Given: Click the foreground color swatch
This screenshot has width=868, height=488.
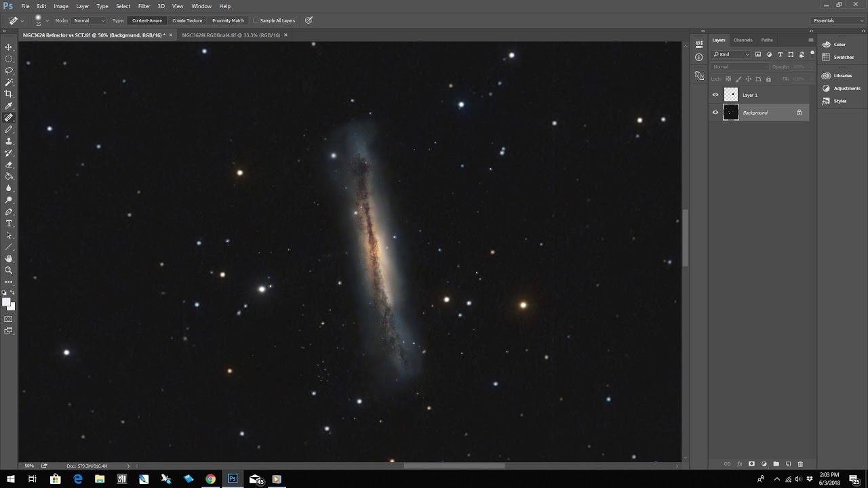Looking at the screenshot, I should click(x=5, y=302).
